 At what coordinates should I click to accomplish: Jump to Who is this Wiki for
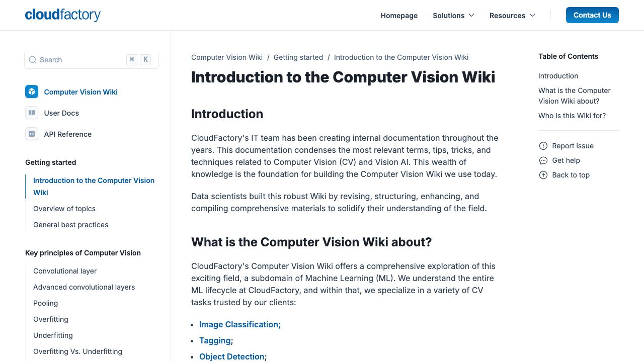tap(572, 116)
